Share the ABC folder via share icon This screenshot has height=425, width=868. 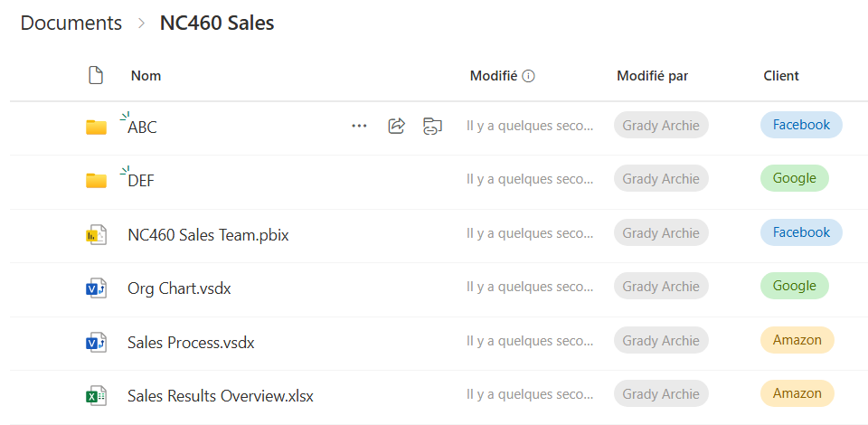coord(396,126)
